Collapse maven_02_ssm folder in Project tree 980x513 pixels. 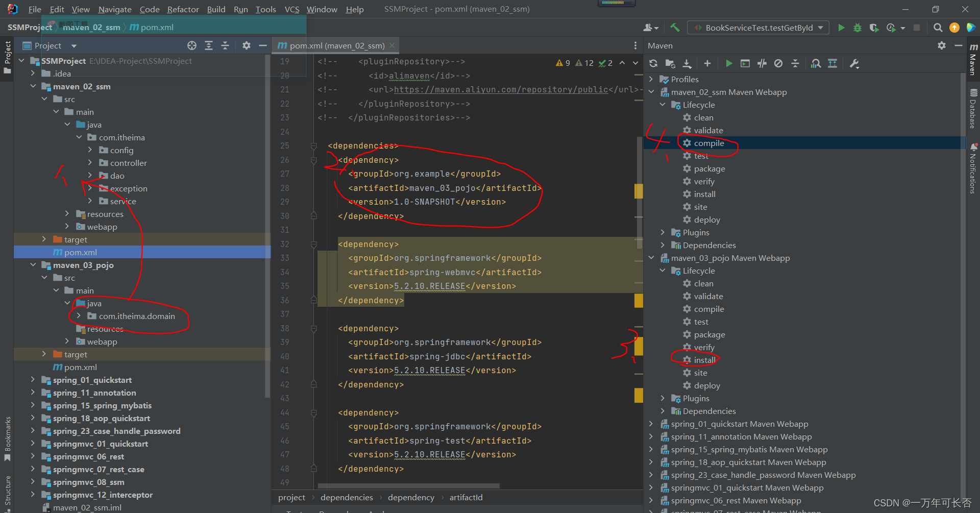pyautogui.click(x=33, y=86)
